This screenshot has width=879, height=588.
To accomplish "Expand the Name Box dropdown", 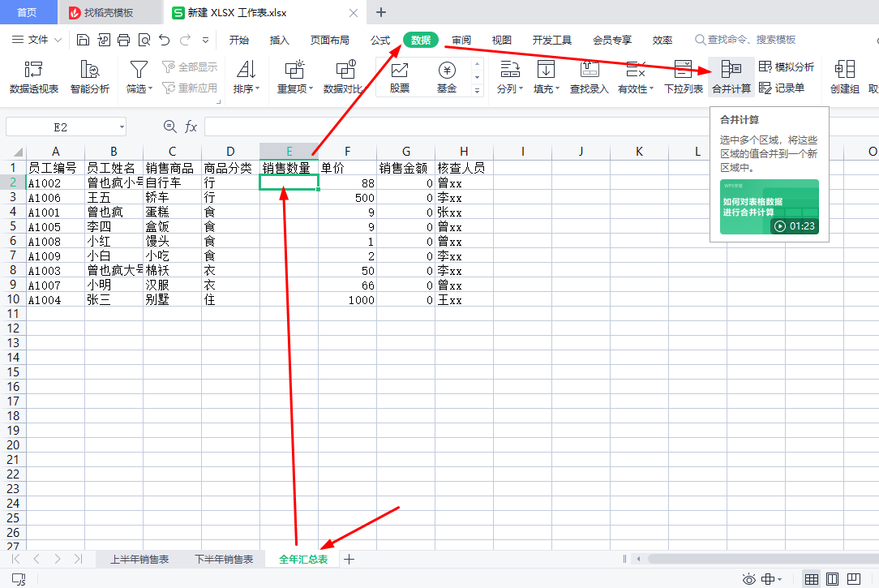I will click(x=122, y=127).
